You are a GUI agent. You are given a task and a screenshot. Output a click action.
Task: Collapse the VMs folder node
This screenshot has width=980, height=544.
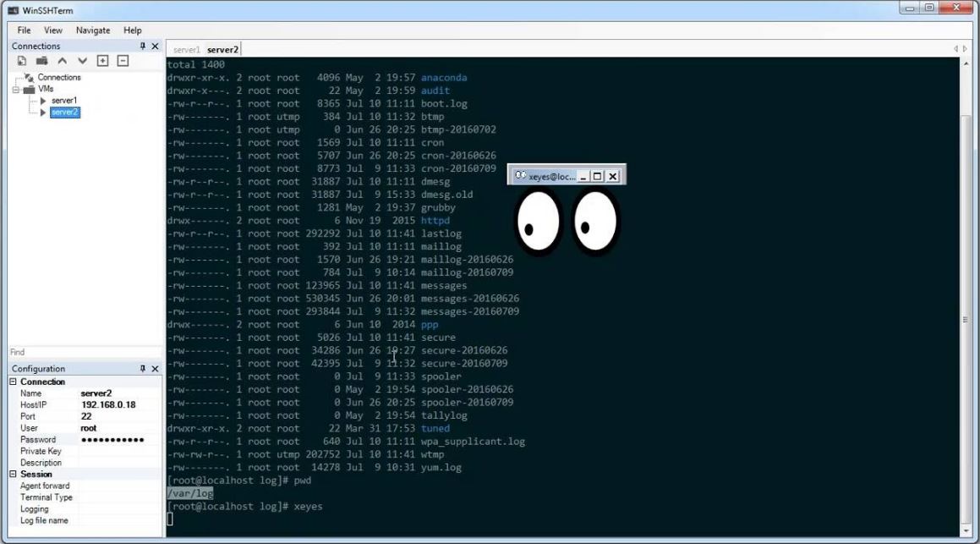tap(15, 90)
